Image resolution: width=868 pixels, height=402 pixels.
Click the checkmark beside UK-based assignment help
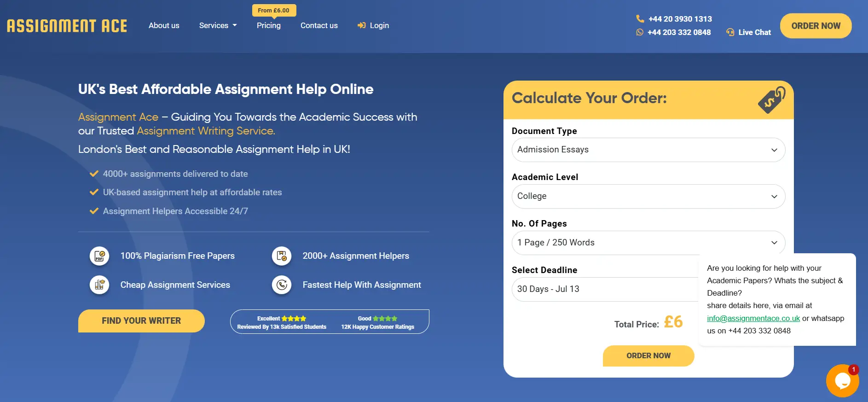[x=94, y=192]
